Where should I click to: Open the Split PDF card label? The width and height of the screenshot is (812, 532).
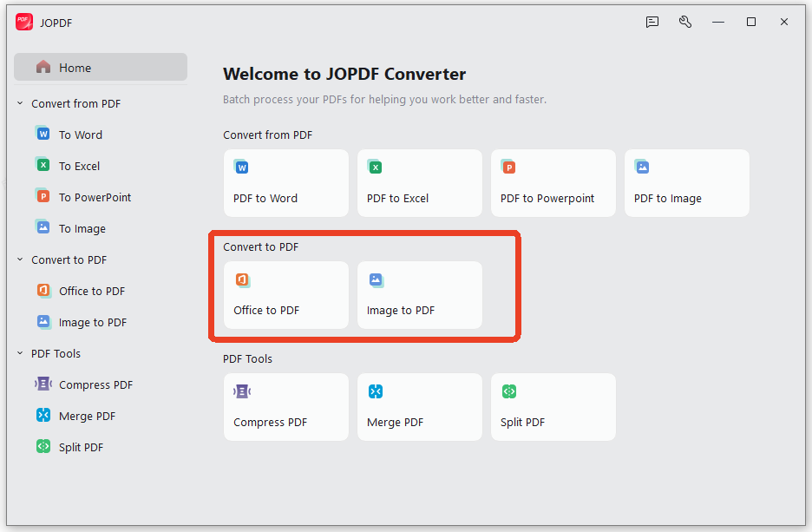pos(522,422)
